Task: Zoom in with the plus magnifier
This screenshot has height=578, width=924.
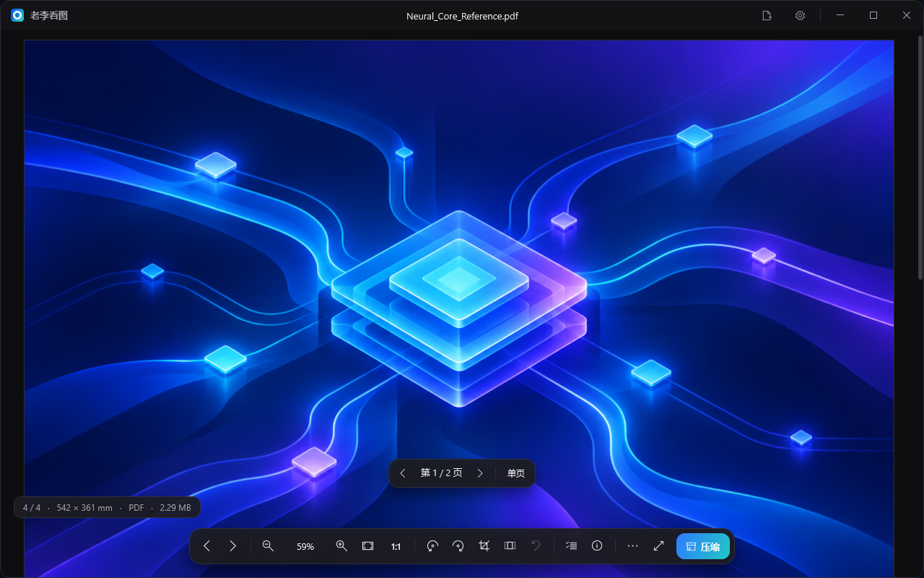Action: point(341,546)
